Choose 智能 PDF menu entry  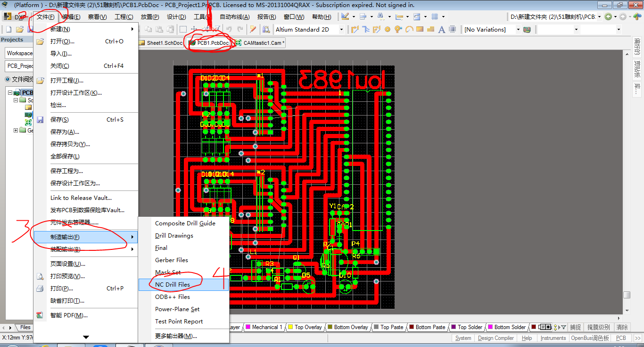click(x=86, y=315)
